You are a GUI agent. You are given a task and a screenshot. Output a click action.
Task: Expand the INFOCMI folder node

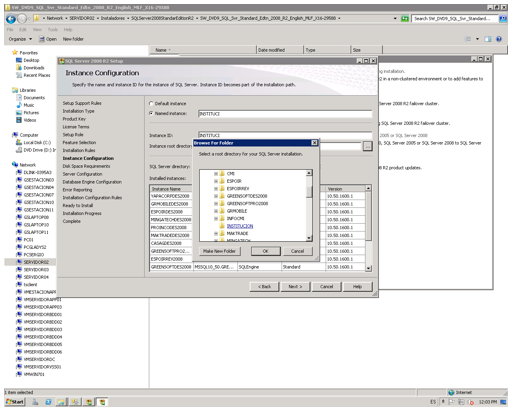point(216,219)
